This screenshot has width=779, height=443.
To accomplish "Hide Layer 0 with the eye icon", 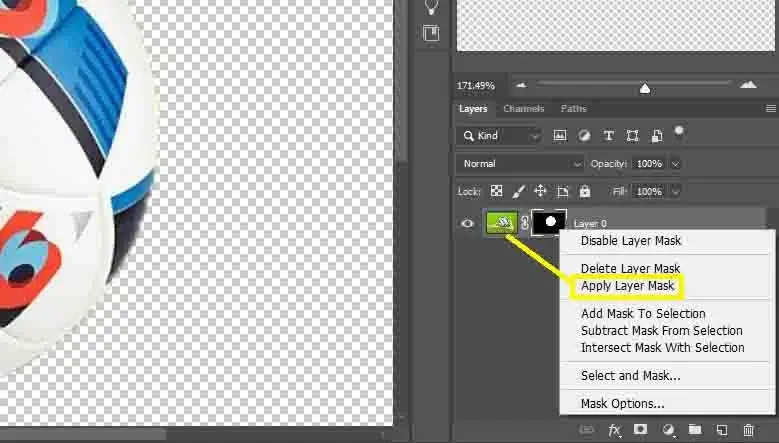I will [x=467, y=223].
